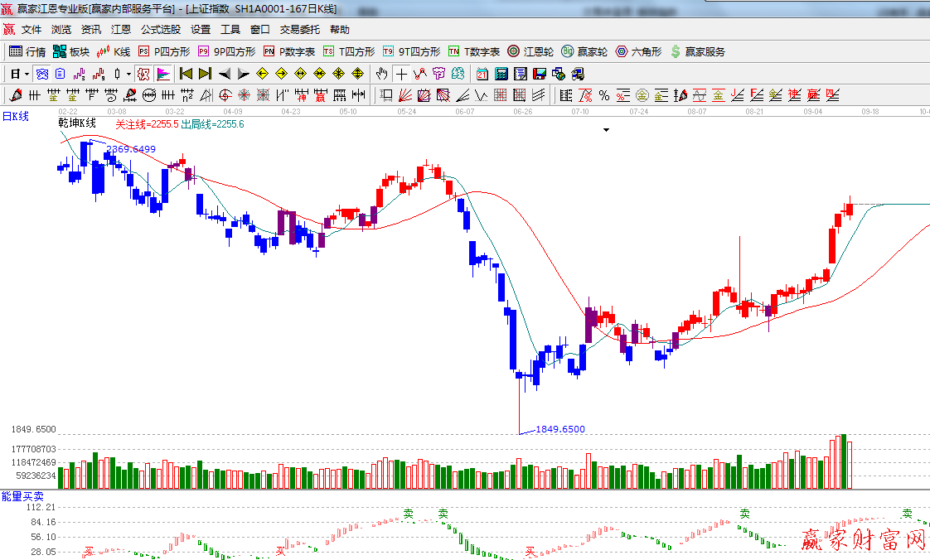Click the small black triangle above chart

tap(606, 130)
